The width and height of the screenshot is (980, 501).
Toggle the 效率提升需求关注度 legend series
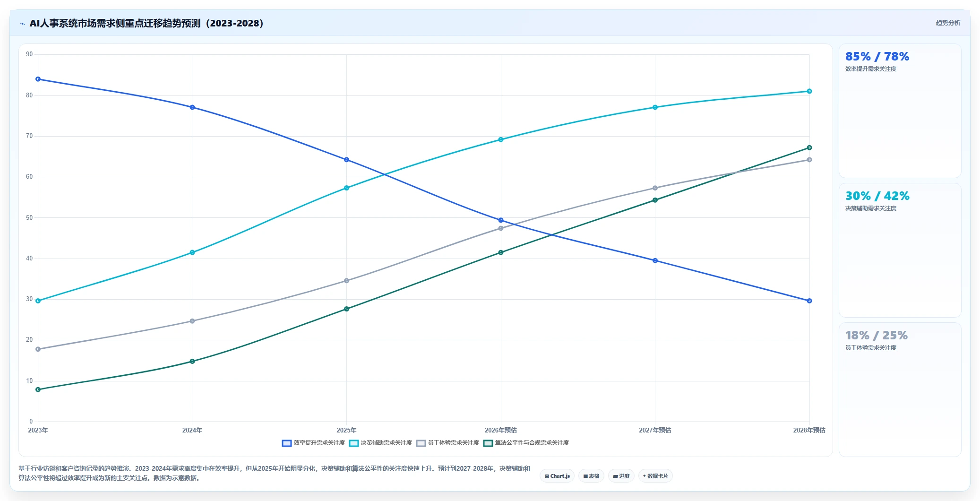(x=313, y=443)
